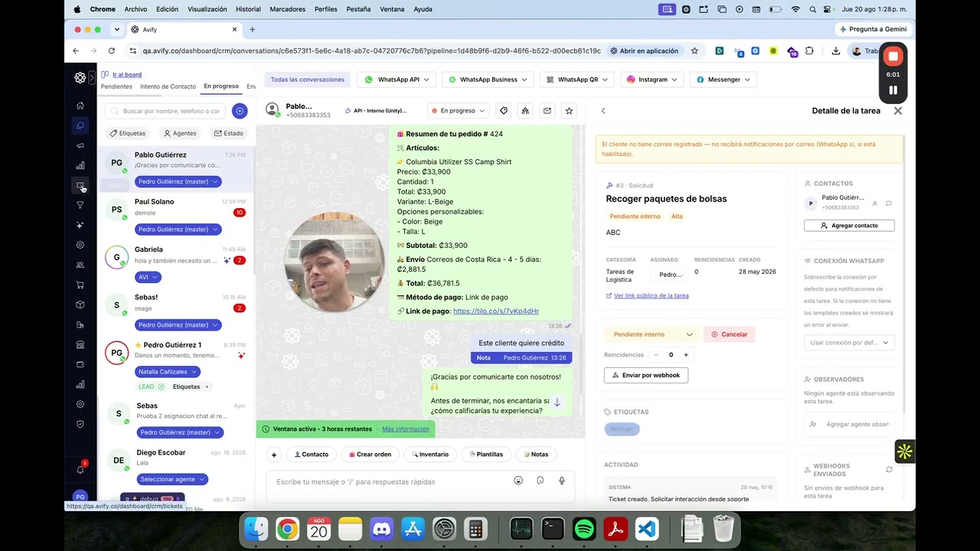Expand the WhatsApp Business dropdown
This screenshot has width=980, height=551.
click(x=487, y=80)
